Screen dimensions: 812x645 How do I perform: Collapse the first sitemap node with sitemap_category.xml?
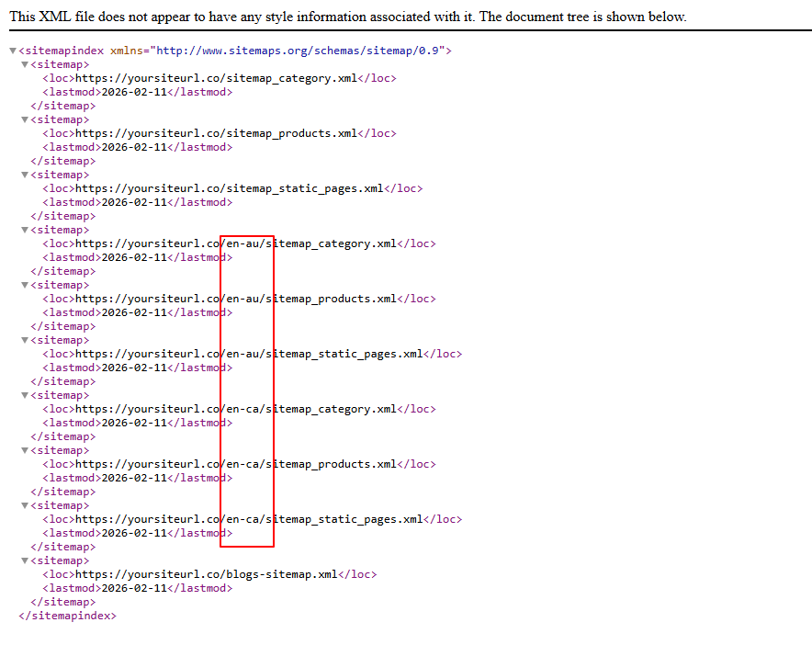tap(25, 65)
